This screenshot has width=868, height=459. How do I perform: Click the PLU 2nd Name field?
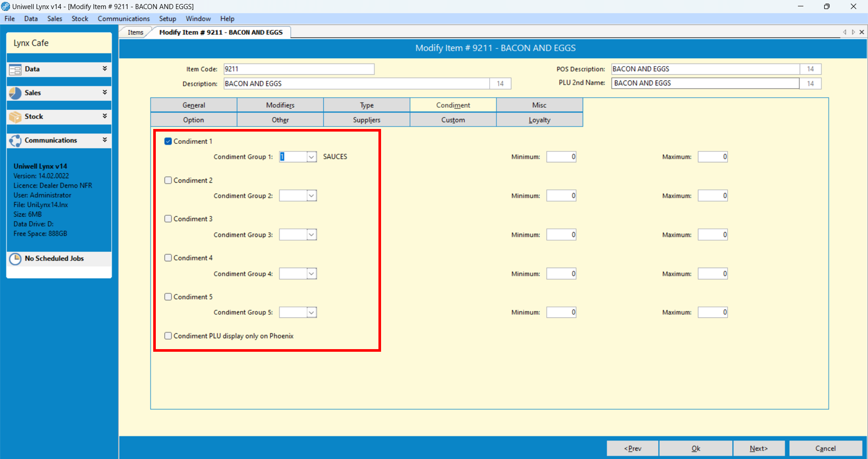click(706, 83)
